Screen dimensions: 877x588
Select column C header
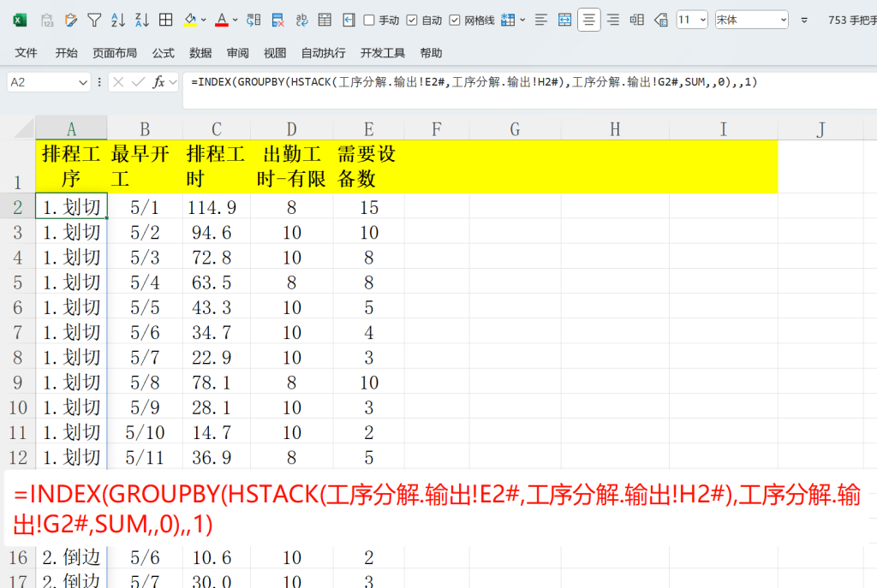pyautogui.click(x=217, y=129)
